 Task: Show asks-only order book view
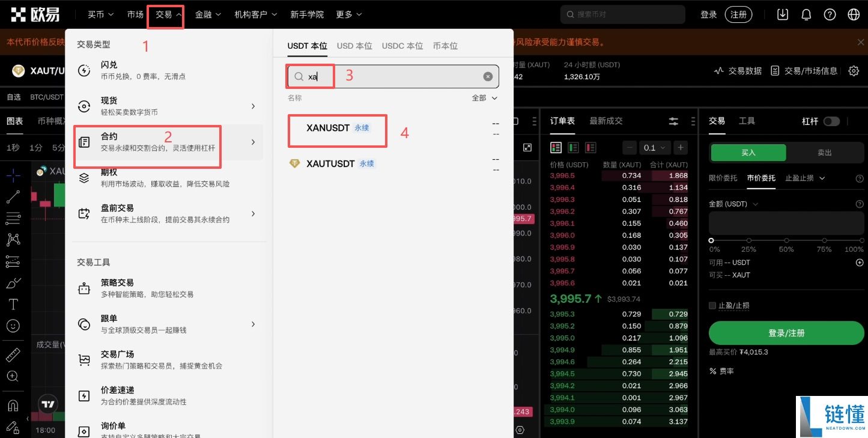[590, 147]
